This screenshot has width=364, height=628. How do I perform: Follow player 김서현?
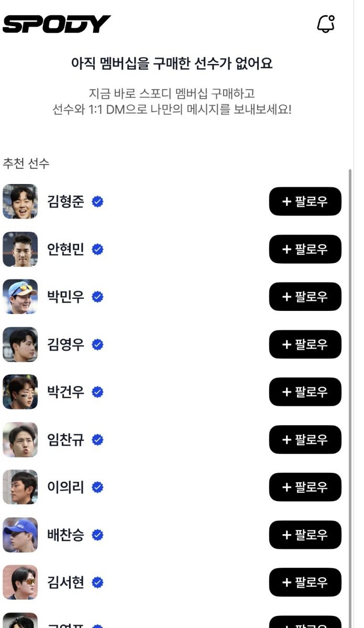[x=305, y=582]
